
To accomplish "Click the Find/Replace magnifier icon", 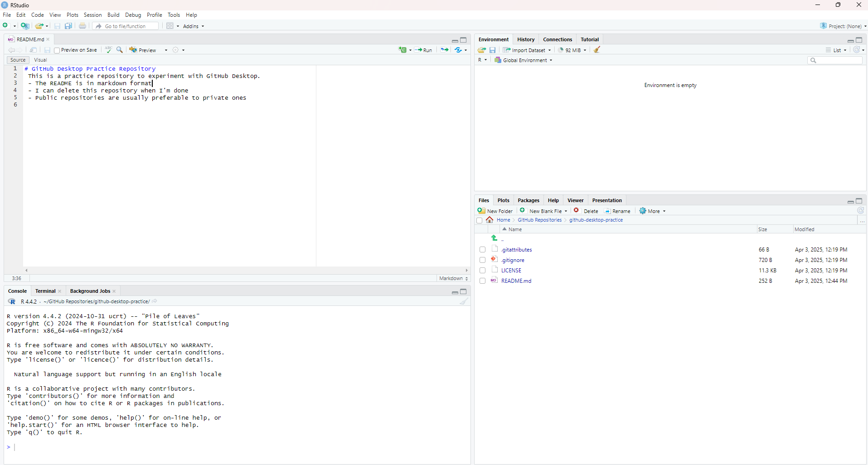I will point(120,50).
